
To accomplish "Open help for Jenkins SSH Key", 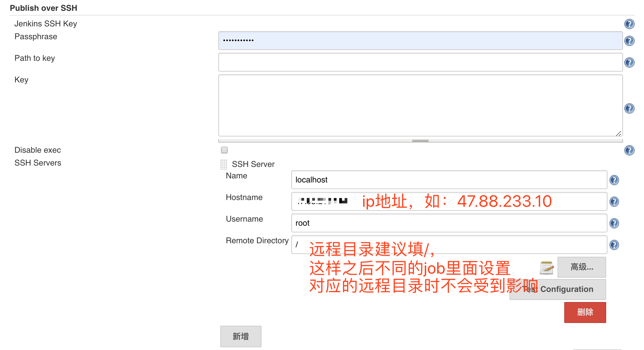I will (x=629, y=24).
